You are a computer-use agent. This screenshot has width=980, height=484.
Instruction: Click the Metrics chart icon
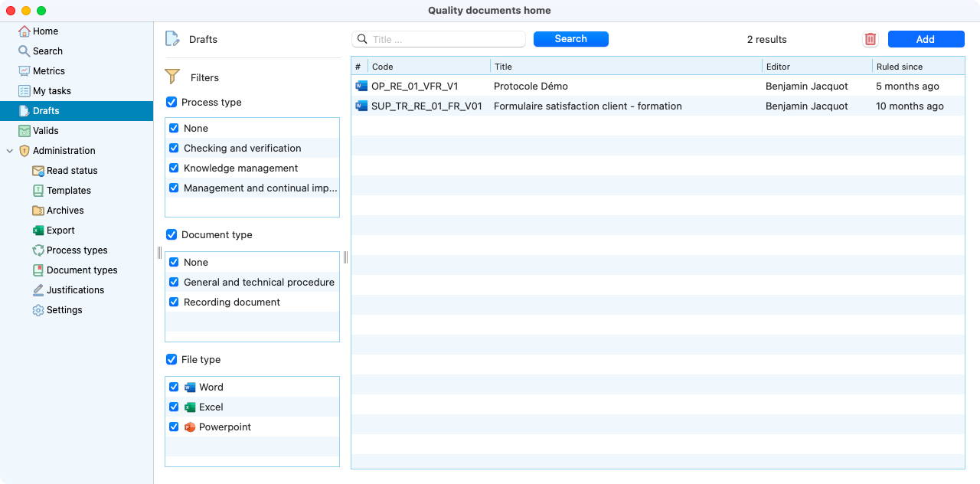(x=24, y=71)
